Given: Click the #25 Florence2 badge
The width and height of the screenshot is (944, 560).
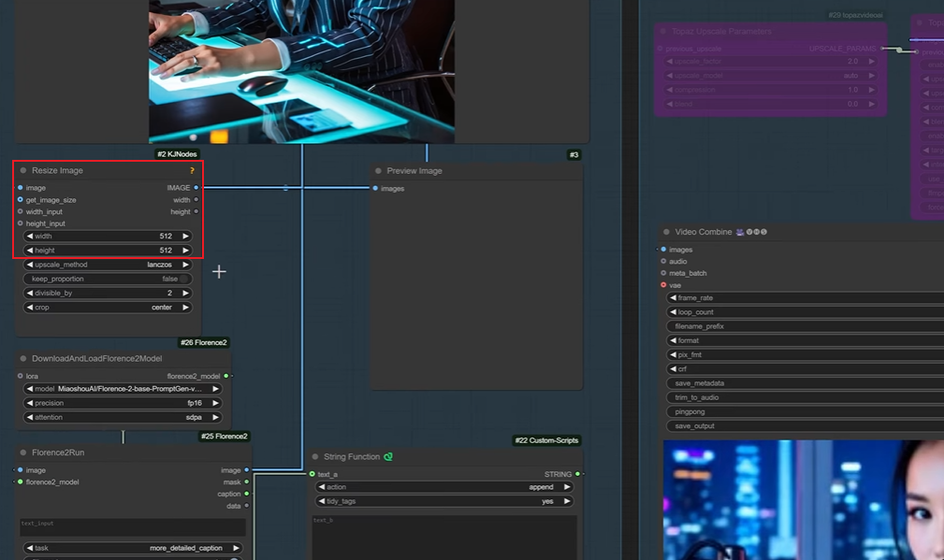Looking at the screenshot, I should coord(224,436).
